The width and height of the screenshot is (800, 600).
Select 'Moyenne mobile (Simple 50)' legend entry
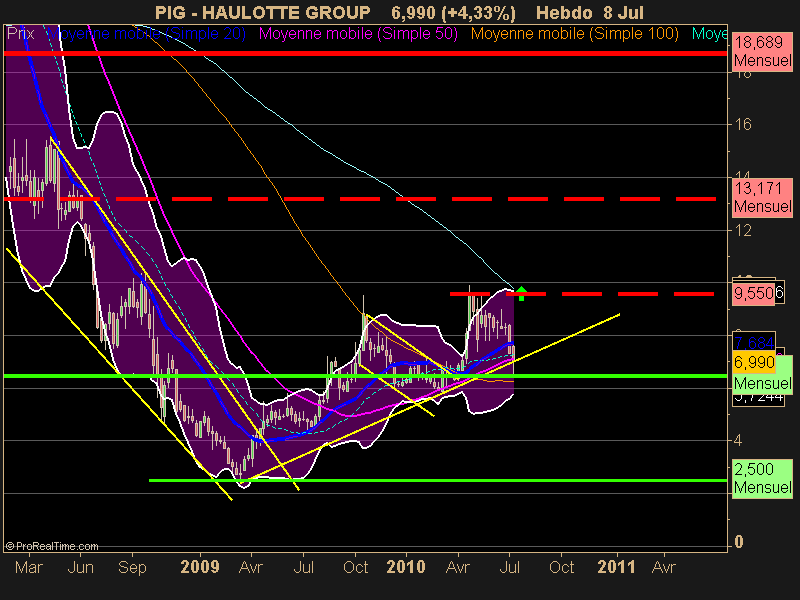tap(358, 34)
